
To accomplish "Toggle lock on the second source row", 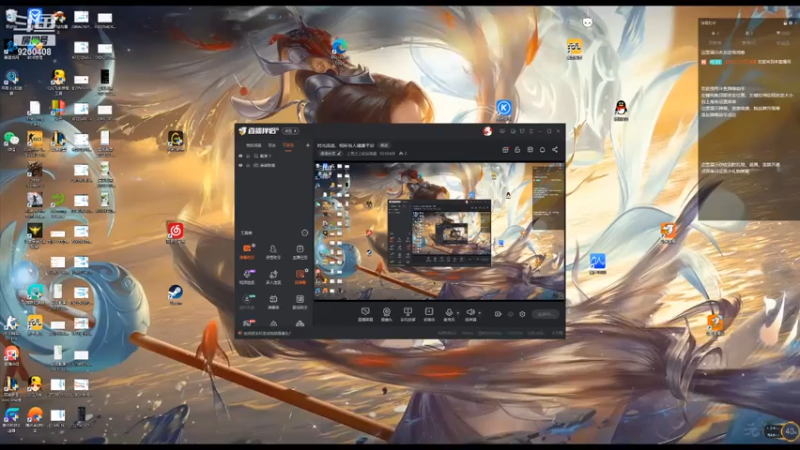I will click(x=248, y=165).
